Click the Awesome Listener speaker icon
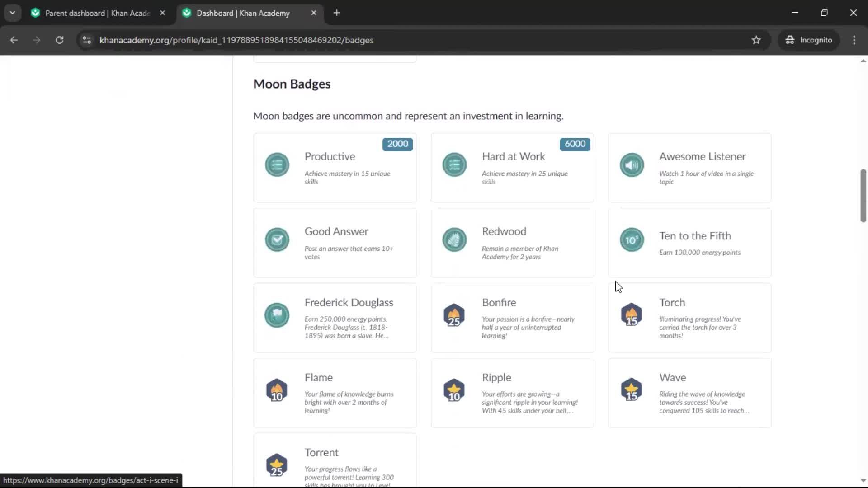 click(x=632, y=165)
